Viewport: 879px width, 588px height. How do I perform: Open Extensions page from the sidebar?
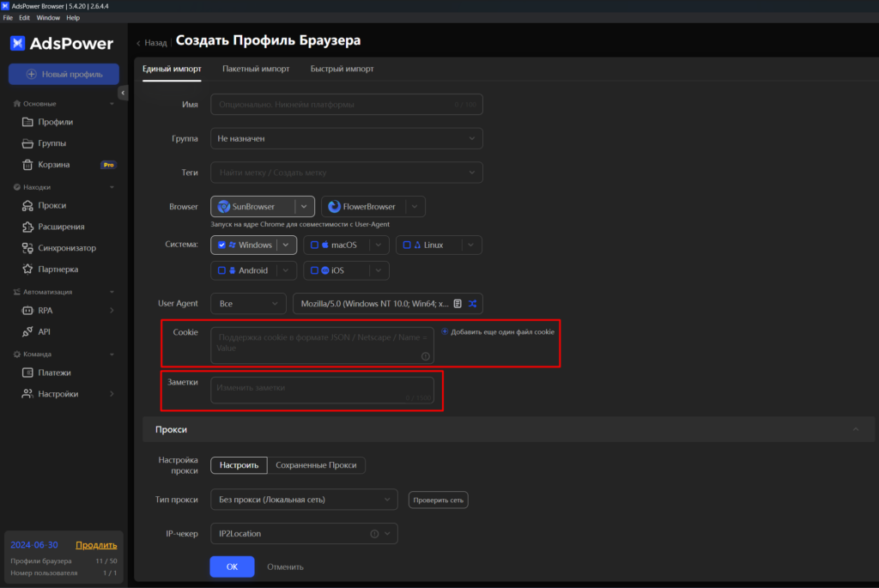61,227
